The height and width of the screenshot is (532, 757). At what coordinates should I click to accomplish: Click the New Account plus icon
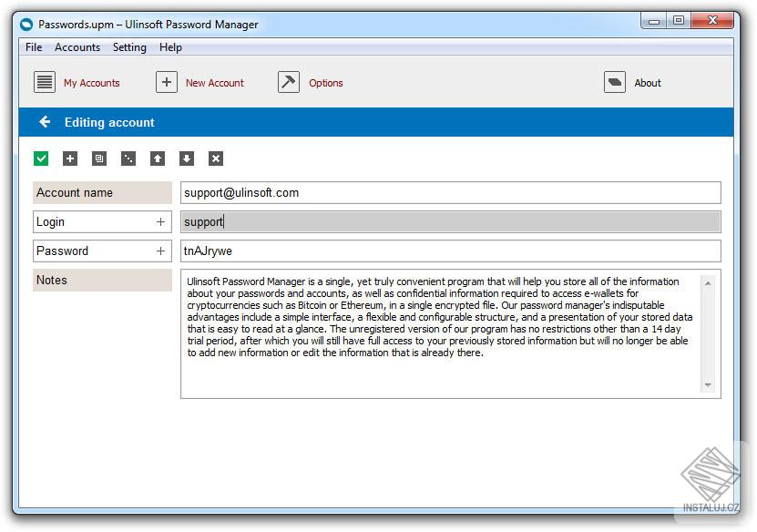click(166, 82)
